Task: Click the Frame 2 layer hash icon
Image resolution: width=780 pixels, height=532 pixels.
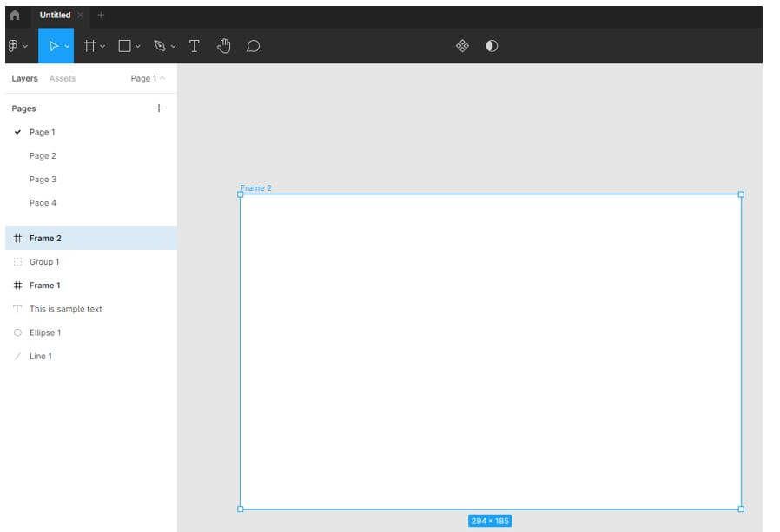Action: click(x=17, y=238)
